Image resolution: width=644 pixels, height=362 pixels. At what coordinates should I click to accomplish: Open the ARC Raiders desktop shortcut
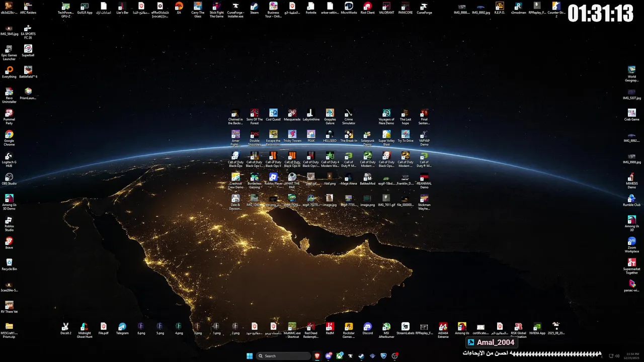28,8
